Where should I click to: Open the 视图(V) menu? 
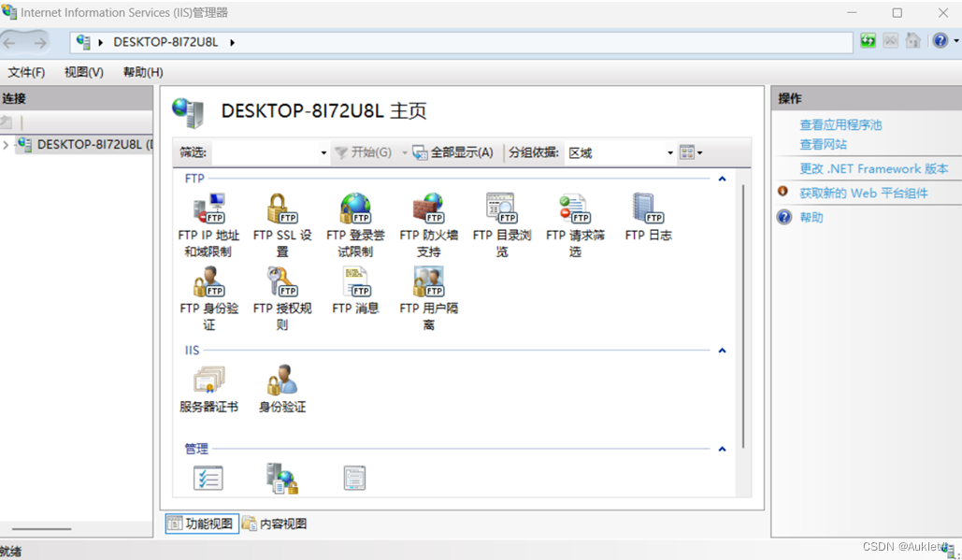click(x=84, y=72)
